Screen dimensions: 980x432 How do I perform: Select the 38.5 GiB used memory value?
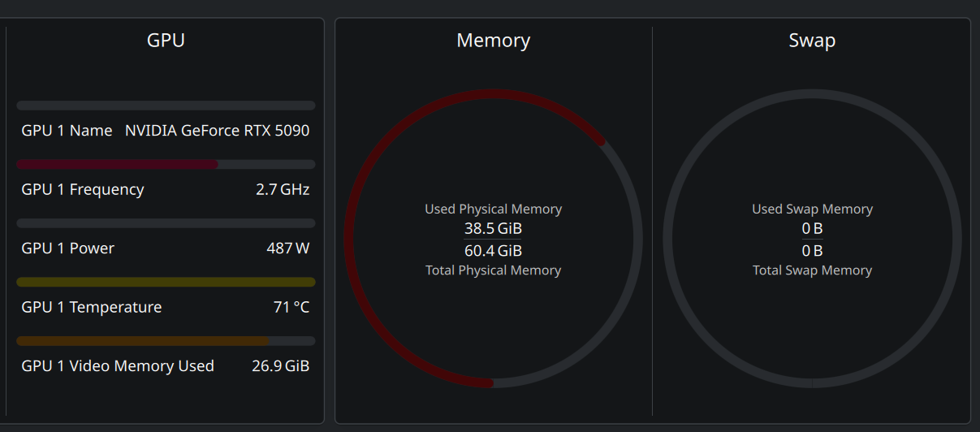(x=493, y=229)
